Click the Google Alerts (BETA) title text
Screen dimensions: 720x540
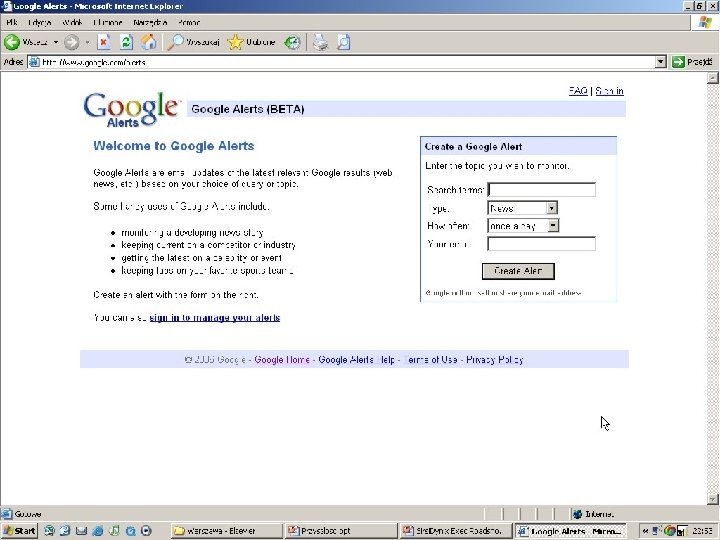(x=248, y=109)
